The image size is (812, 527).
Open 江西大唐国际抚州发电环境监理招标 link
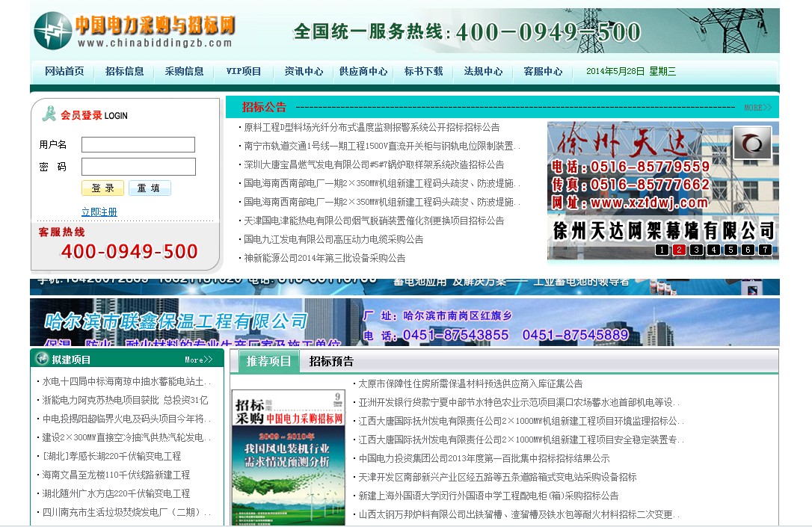pos(521,421)
